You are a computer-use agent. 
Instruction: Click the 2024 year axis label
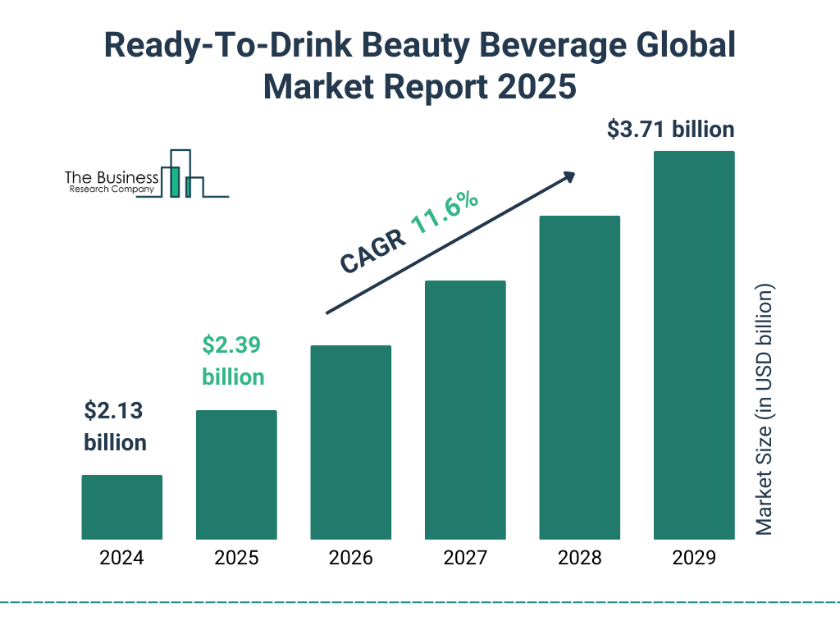pos(121,559)
